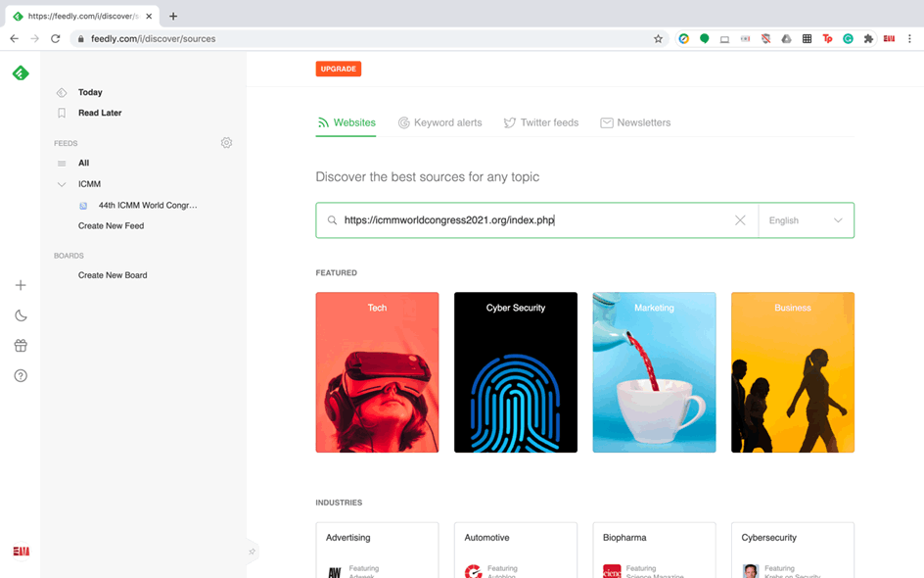The height and width of the screenshot is (578, 924).
Task: Click the multicolor circular extension icon
Action: pos(683,39)
